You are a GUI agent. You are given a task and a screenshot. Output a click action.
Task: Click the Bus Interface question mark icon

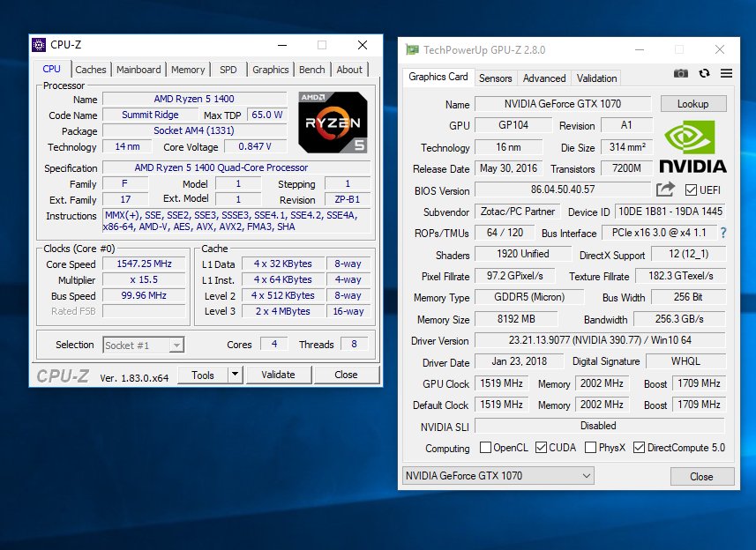[x=723, y=234]
